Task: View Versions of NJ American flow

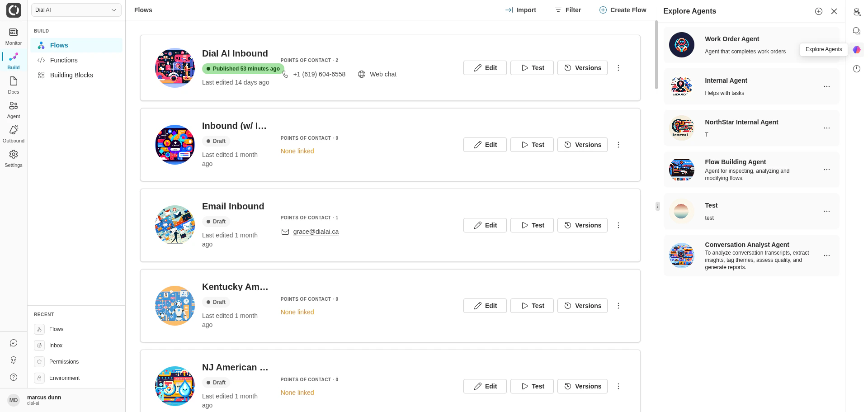Action: (x=582, y=386)
